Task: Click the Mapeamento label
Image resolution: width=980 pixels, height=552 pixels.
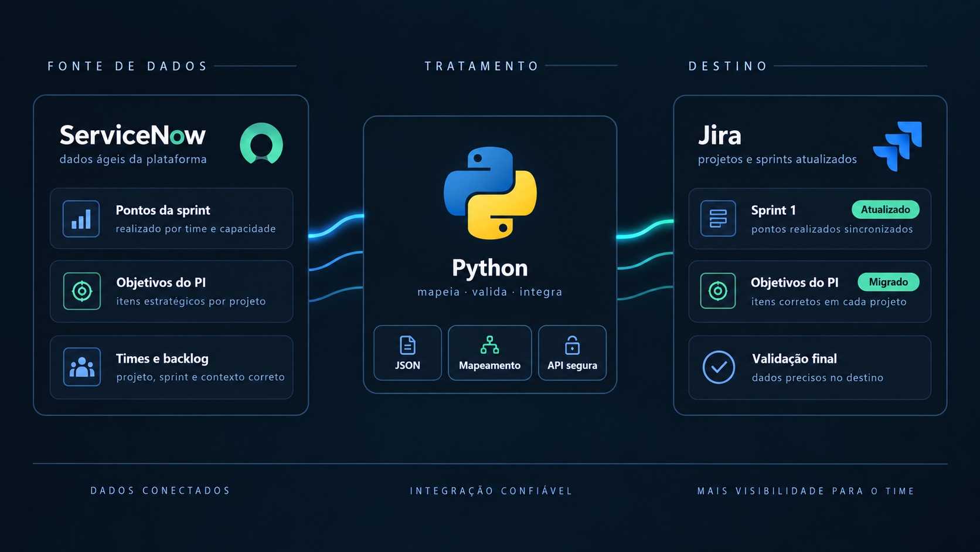Action: [489, 365]
